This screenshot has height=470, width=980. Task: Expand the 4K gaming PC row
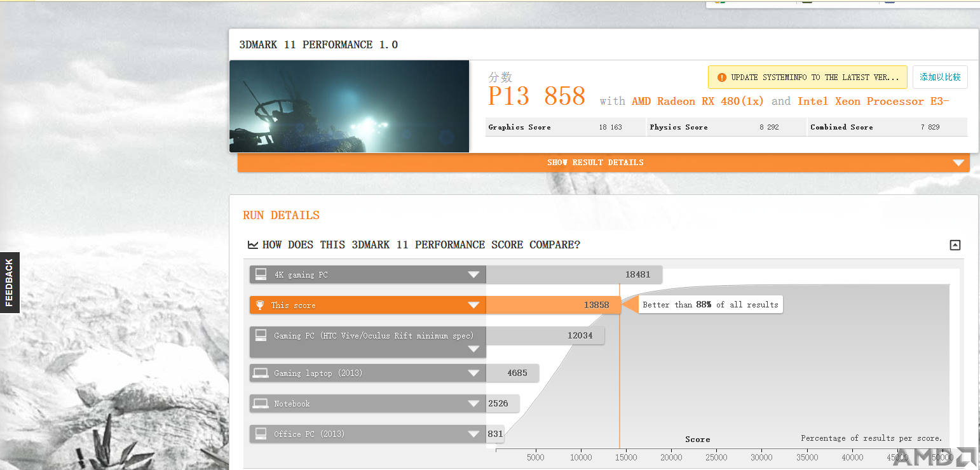coord(473,275)
